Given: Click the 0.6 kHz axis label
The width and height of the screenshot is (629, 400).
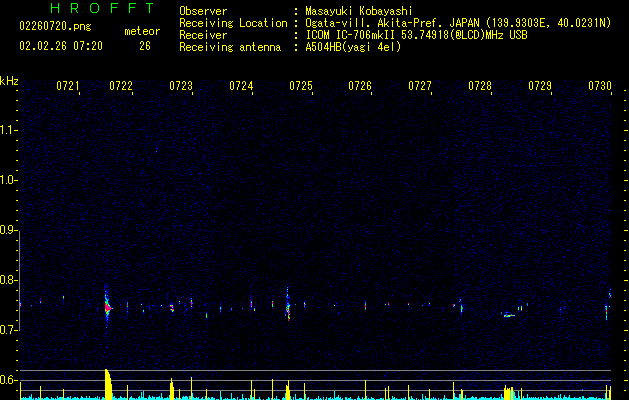Looking at the screenshot, I should [8, 380].
